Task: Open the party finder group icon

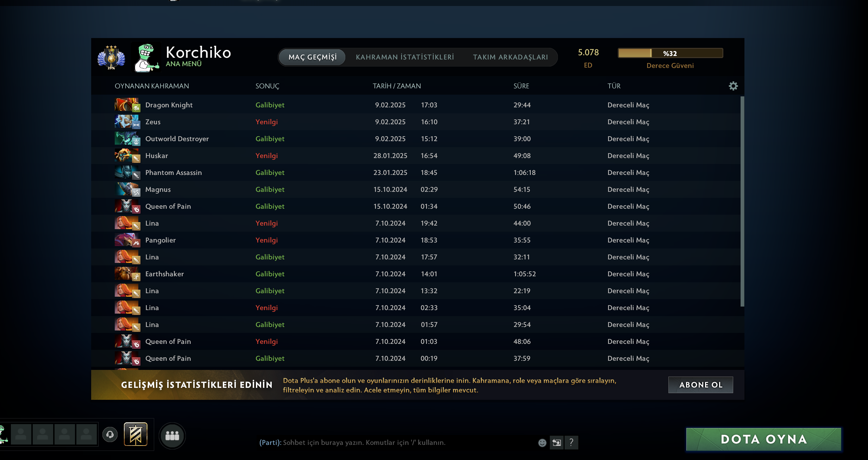Action: point(172,436)
